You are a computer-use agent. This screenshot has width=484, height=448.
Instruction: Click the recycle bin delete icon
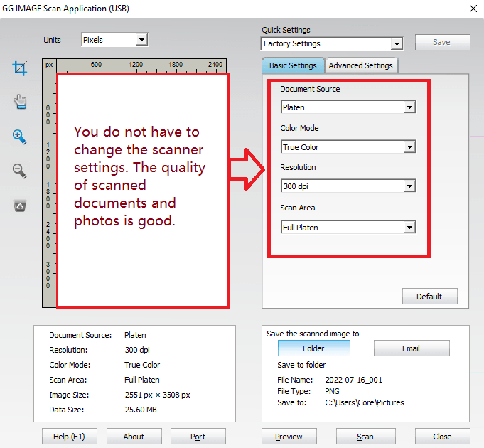point(20,206)
